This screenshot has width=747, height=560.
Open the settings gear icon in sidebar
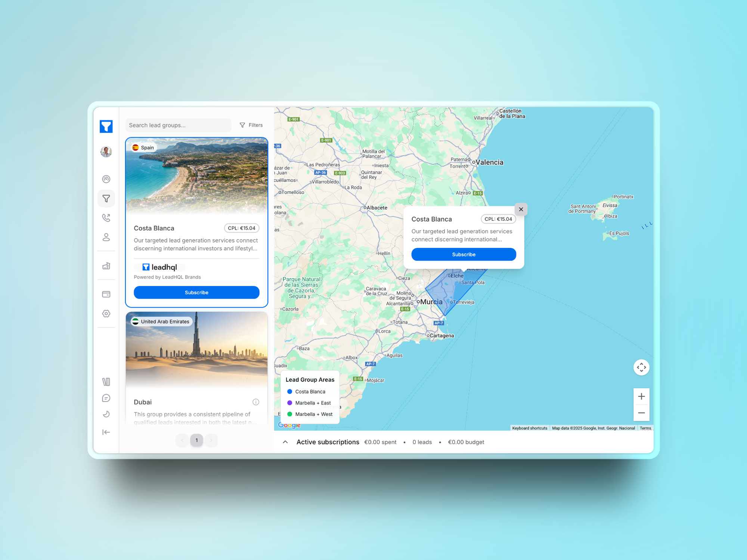coord(106,314)
